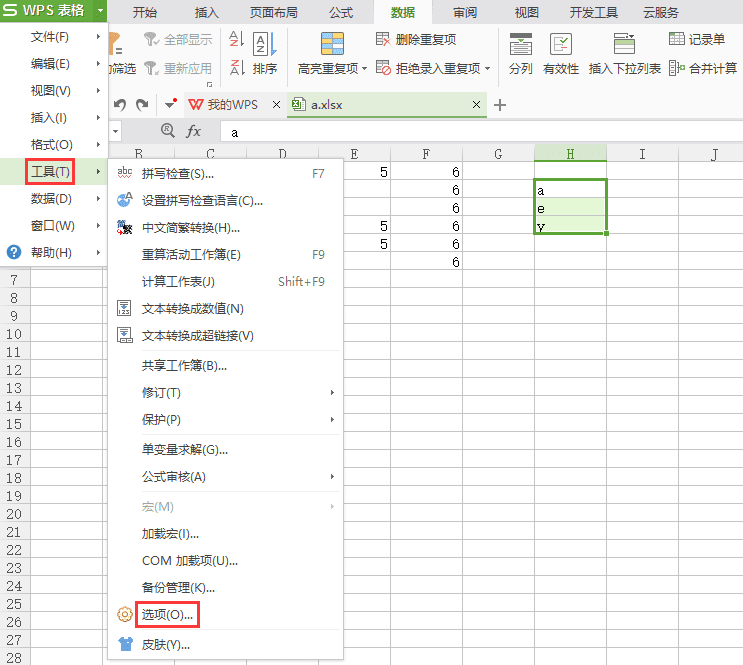The image size is (743, 665).
Task: Click 文本转换成数值 menu item
Action: point(225,309)
